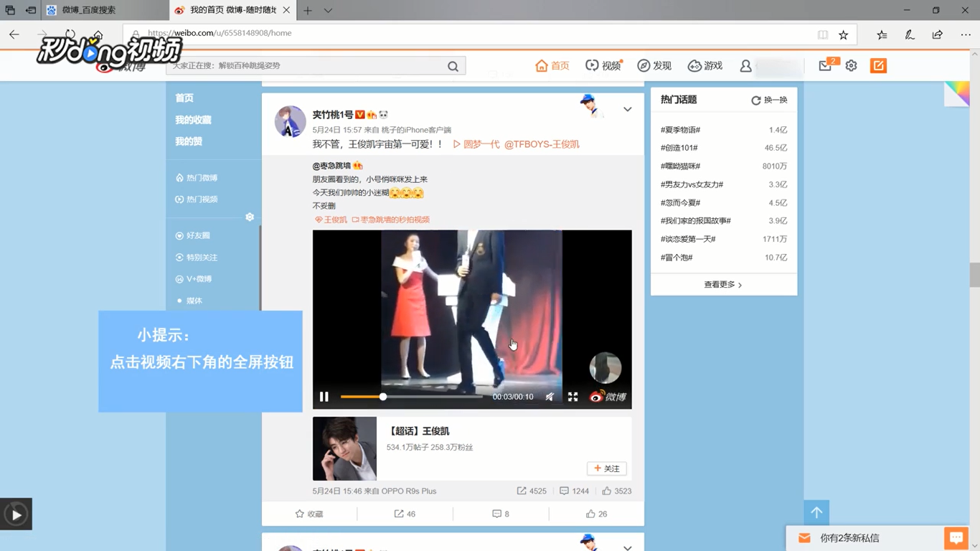Open the @TFBOYS-王俊凯 mention link
Screen dimensions: 980x551
(x=542, y=144)
